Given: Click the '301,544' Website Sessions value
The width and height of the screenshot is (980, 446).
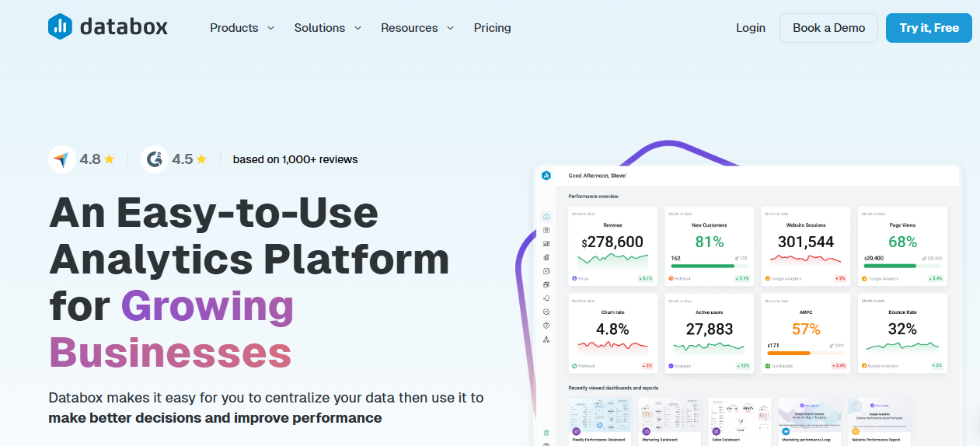Looking at the screenshot, I should pyautogui.click(x=806, y=242).
